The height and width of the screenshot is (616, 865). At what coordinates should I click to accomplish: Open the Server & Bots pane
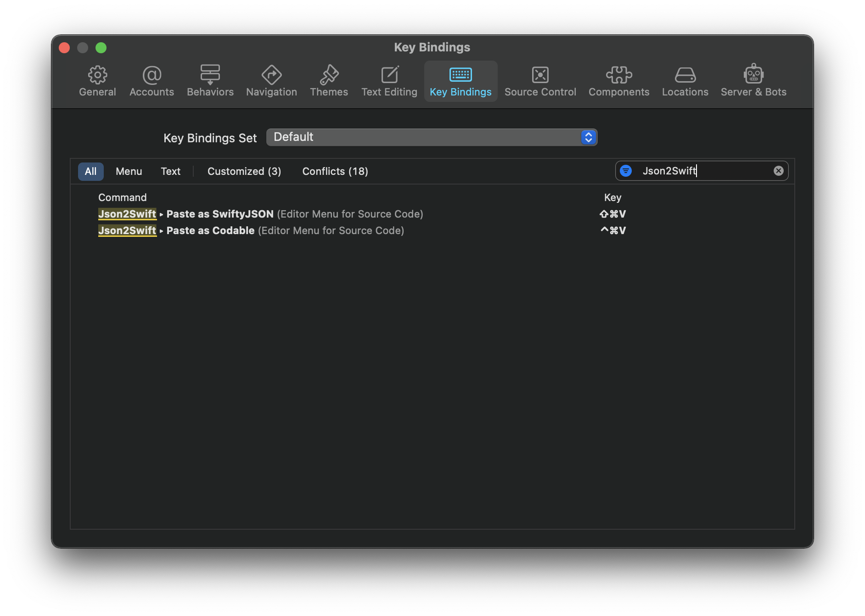pos(753,81)
